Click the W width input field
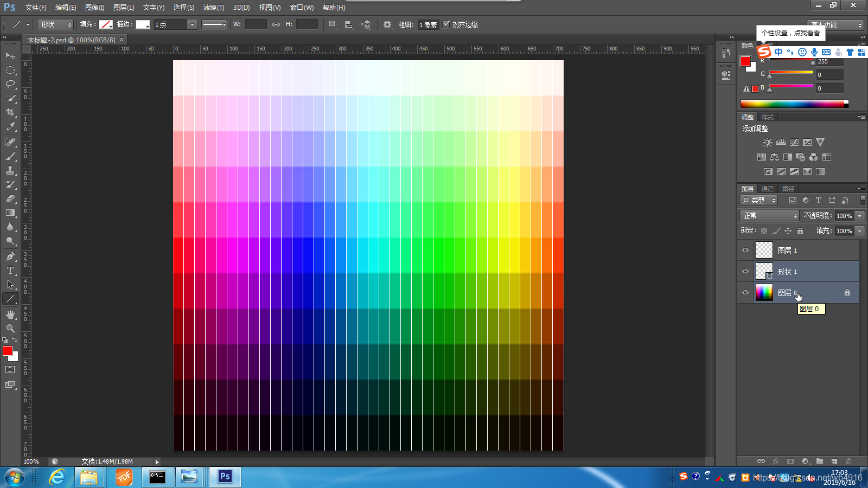868x488 pixels. [256, 24]
